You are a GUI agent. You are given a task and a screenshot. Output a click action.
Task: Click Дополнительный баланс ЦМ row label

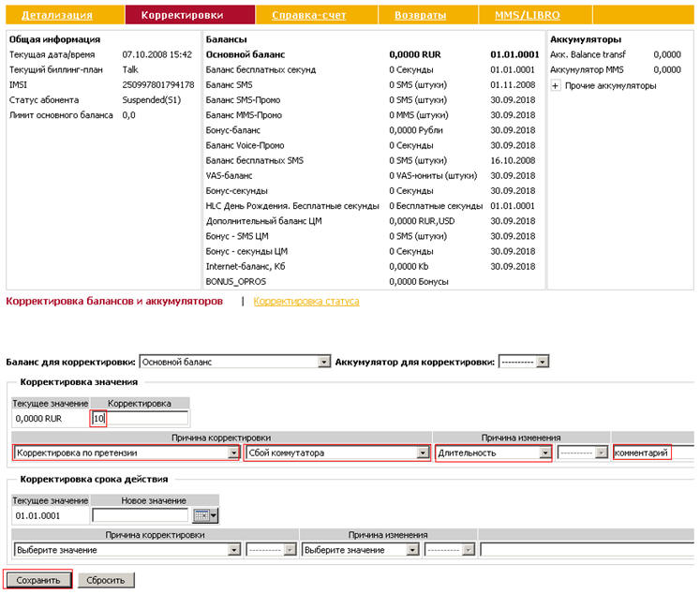(263, 221)
